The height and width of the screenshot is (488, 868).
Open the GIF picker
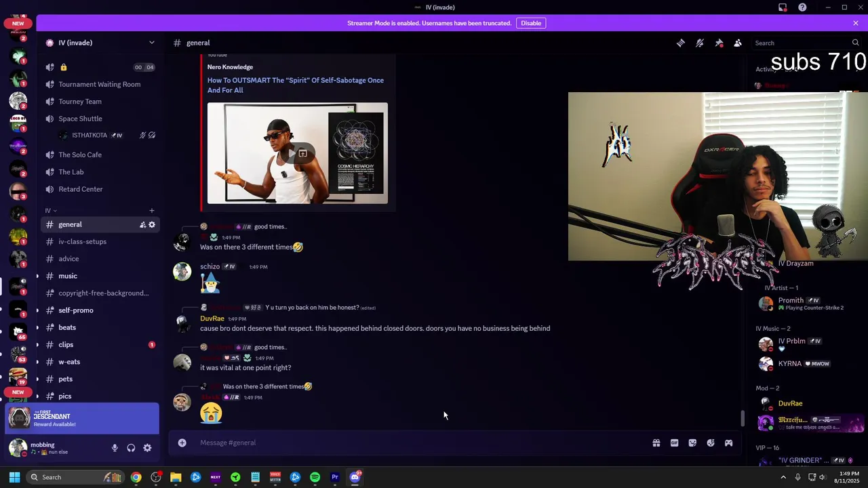tap(674, 443)
